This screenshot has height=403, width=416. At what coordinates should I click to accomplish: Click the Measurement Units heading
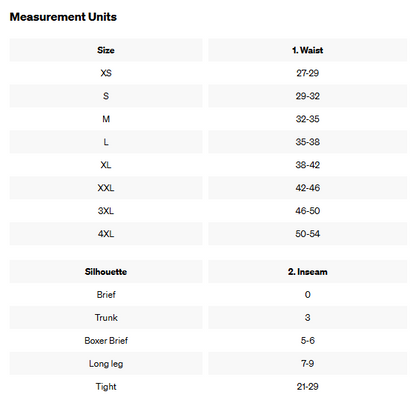(63, 17)
